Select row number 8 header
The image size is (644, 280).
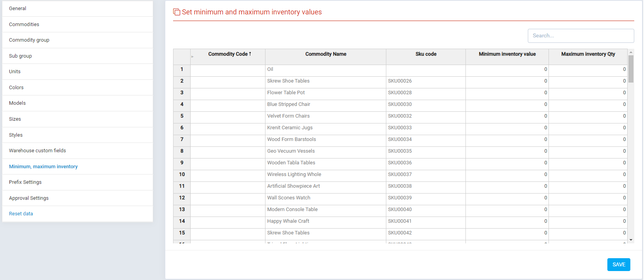pyautogui.click(x=182, y=151)
